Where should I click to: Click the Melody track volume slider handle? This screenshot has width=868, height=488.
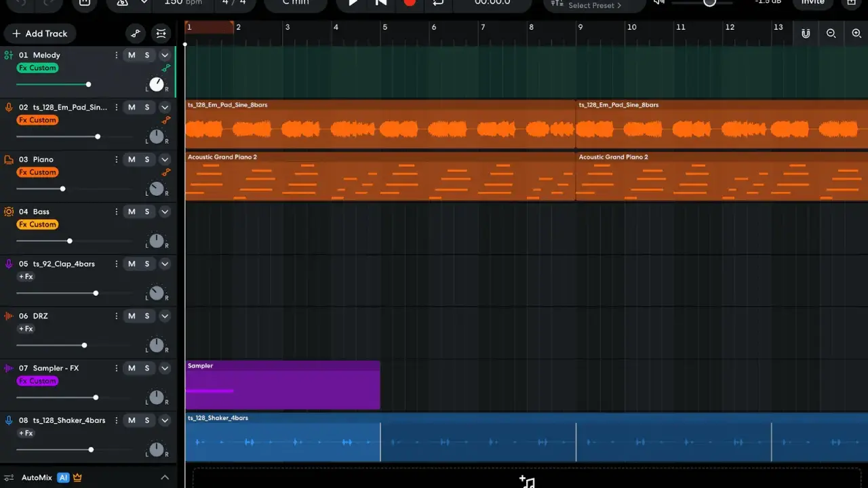pyautogui.click(x=88, y=84)
